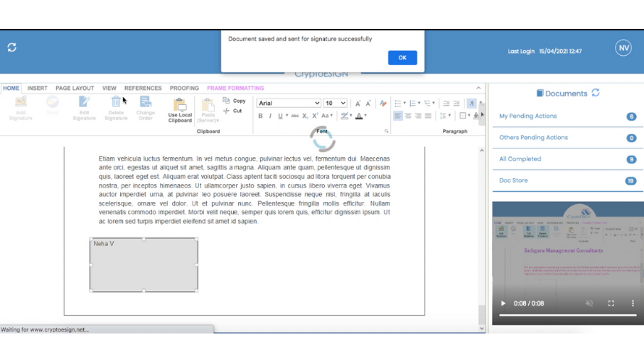Image resolution: width=644 pixels, height=362 pixels.
Task: Toggle left text alignment
Action: click(x=398, y=116)
